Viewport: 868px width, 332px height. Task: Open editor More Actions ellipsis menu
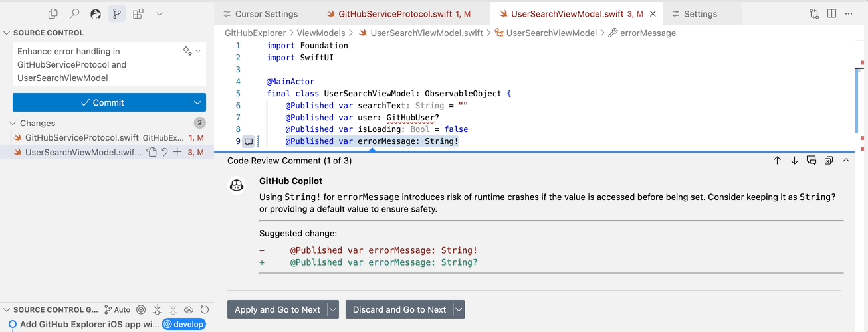pos(849,13)
